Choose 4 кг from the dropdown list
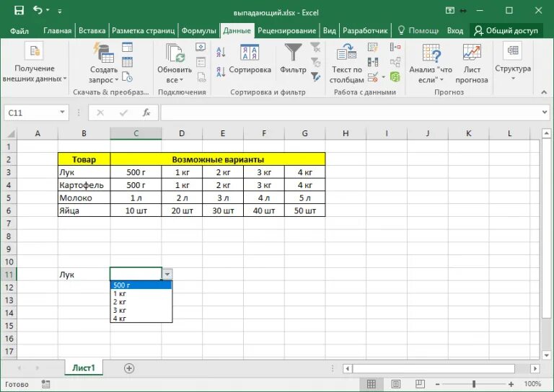554x392 pixels. click(x=141, y=318)
